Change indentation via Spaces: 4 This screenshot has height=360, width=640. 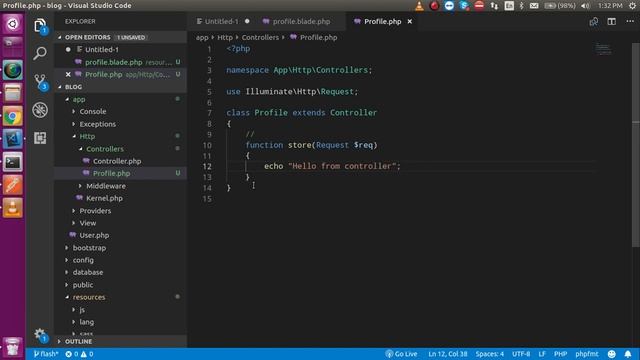click(x=489, y=354)
